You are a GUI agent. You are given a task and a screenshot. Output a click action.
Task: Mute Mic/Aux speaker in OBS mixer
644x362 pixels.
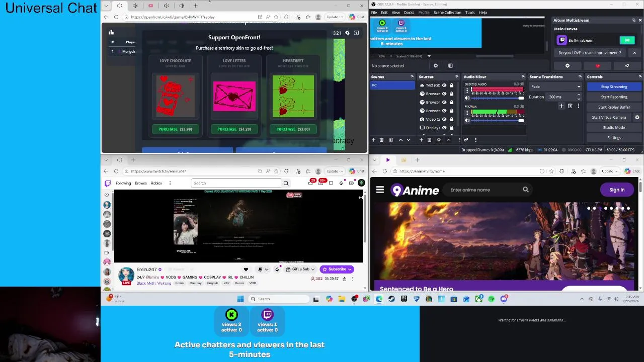click(467, 120)
